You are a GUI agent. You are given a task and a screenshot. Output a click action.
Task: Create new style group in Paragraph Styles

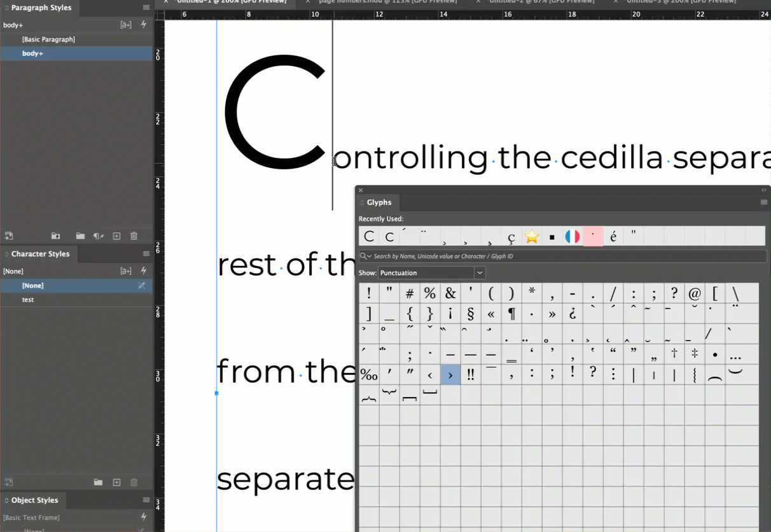pyautogui.click(x=80, y=236)
